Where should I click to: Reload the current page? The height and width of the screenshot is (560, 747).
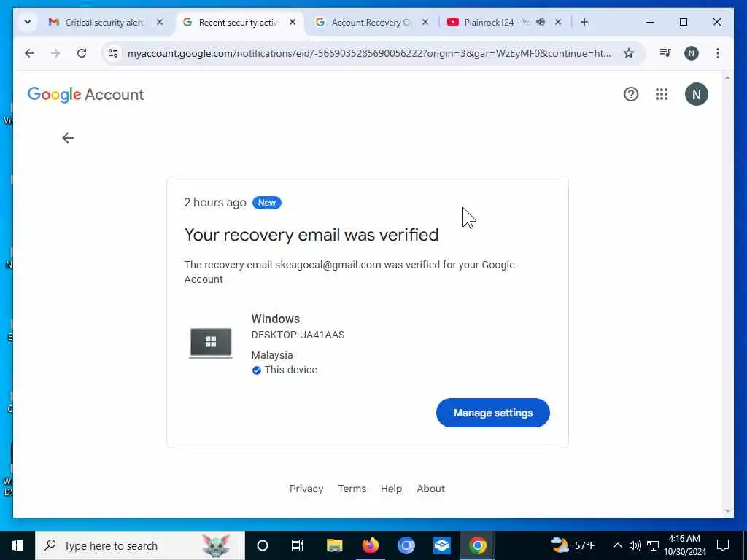click(x=82, y=53)
